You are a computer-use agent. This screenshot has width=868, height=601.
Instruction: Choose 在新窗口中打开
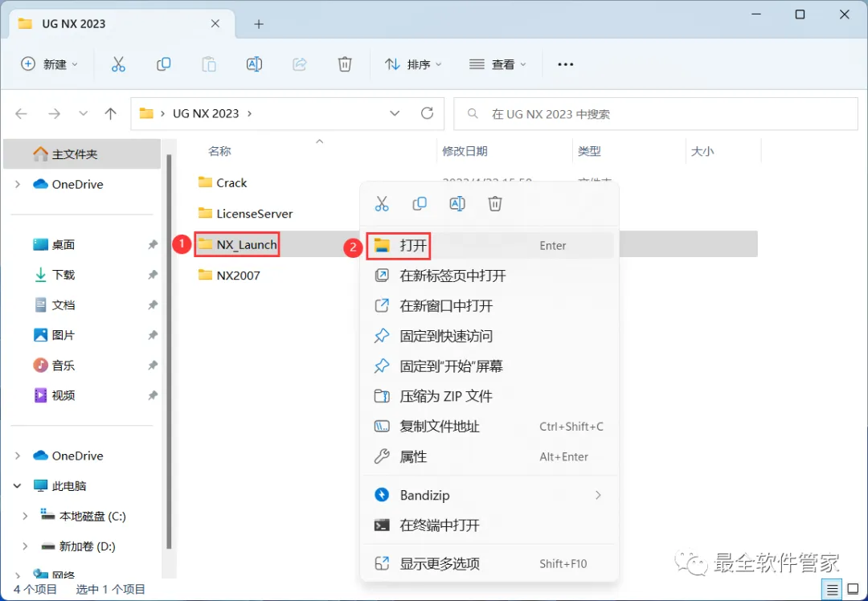489,305
